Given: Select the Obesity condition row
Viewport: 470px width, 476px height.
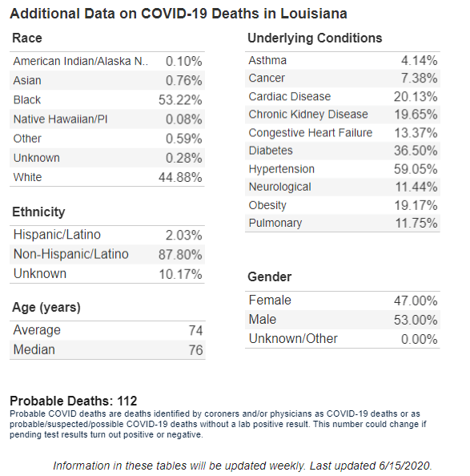Looking at the screenshot, I should point(343,205).
